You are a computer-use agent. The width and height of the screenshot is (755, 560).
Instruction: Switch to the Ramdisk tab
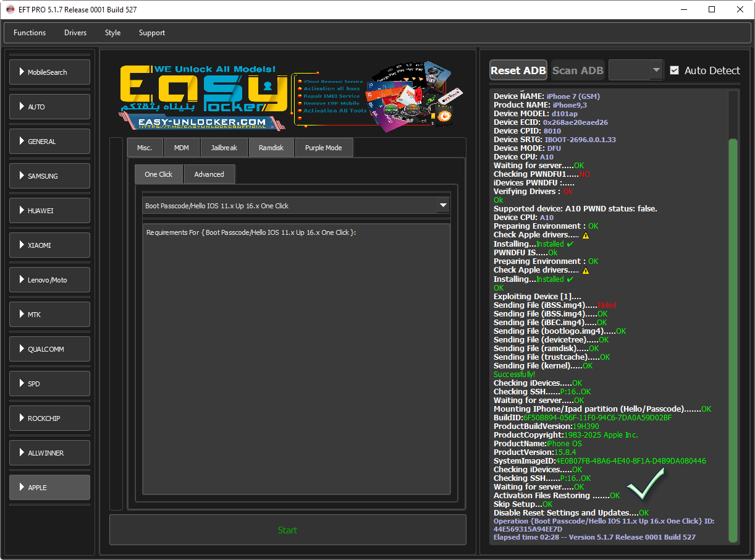pyautogui.click(x=271, y=148)
